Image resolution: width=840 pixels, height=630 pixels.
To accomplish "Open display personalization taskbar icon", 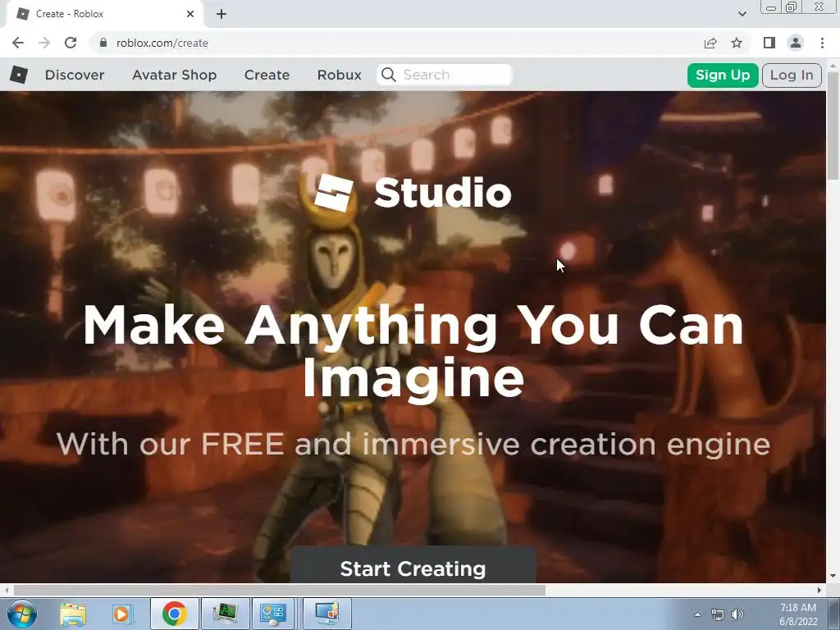I will [327, 614].
